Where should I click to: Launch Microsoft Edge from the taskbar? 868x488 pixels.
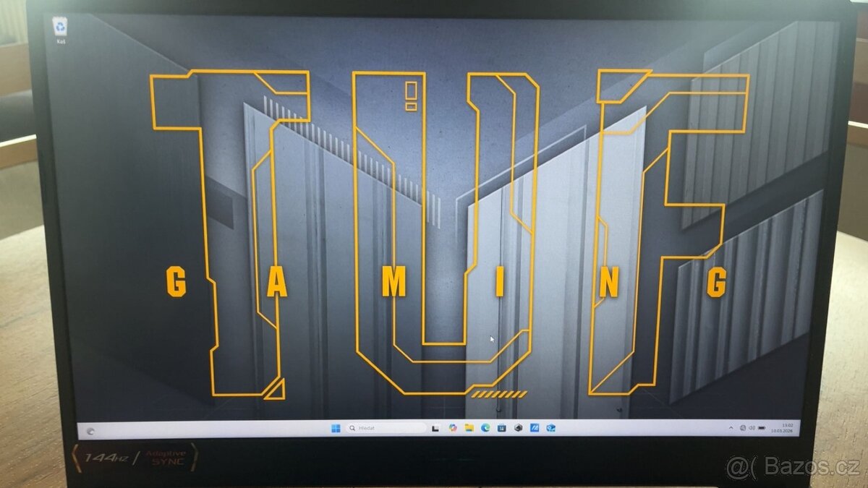(x=485, y=428)
